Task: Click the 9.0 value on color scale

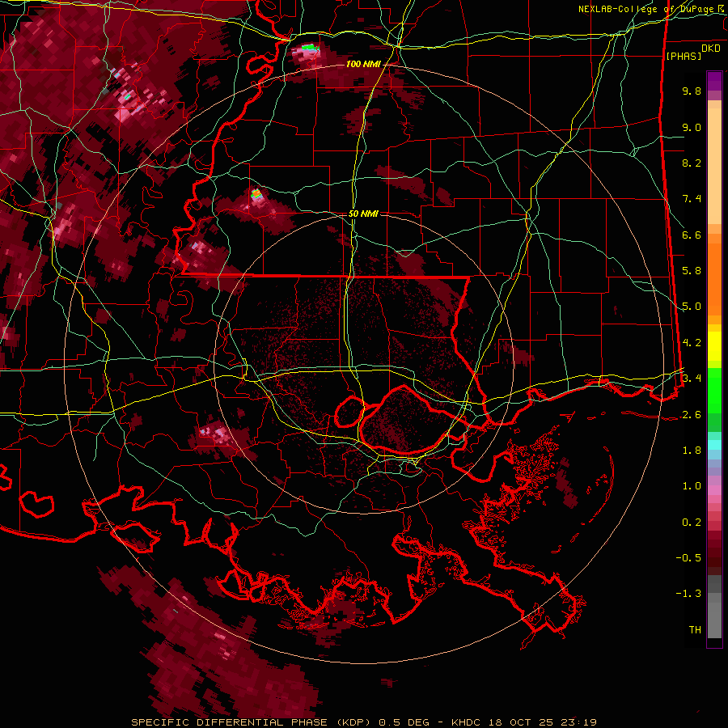Action: pyautogui.click(x=692, y=127)
